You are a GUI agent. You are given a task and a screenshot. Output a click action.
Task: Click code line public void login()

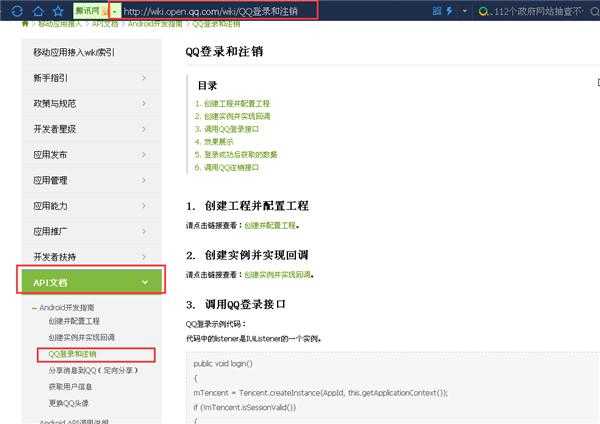(223, 364)
